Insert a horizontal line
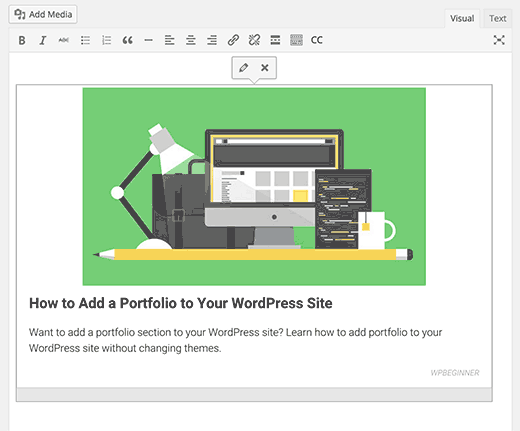Image resolution: width=520 pixels, height=431 pixels. tap(149, 40)
